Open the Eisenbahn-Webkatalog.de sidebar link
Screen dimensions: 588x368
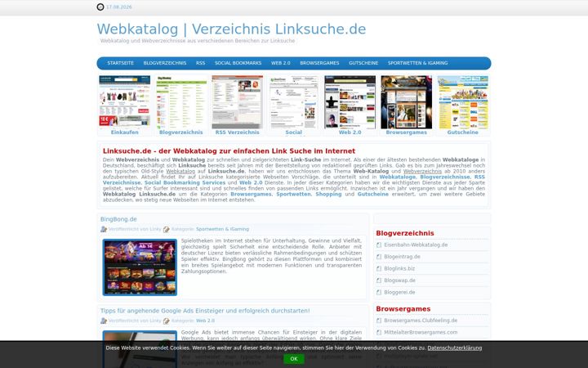click(416, 245)
